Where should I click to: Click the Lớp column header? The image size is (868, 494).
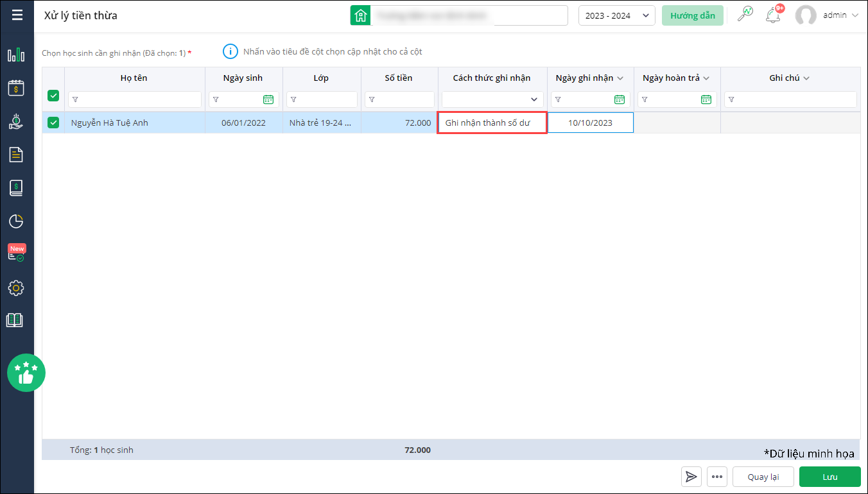click(322, 78)
